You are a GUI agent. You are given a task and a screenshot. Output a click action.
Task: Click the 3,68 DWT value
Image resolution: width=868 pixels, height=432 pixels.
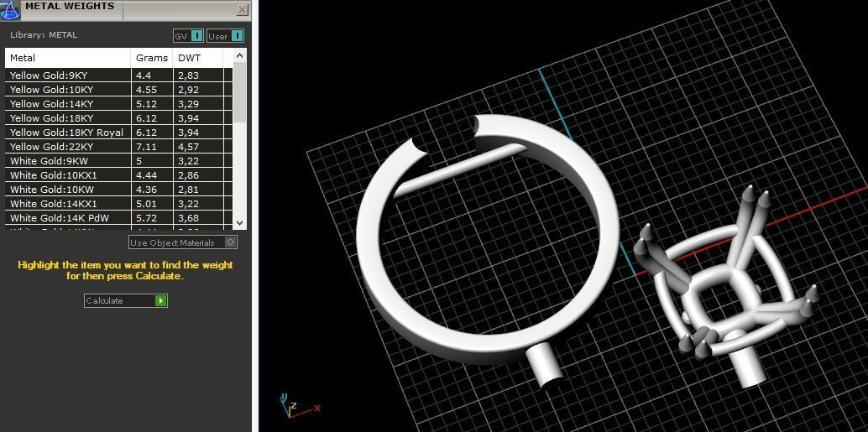[x=188, y=218]
